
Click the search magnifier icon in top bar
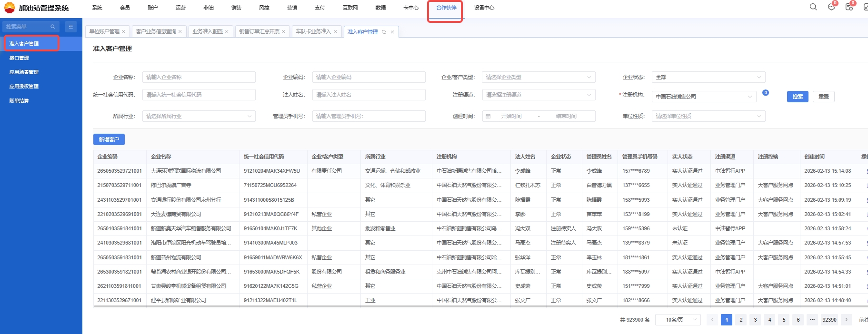(813, 7)
